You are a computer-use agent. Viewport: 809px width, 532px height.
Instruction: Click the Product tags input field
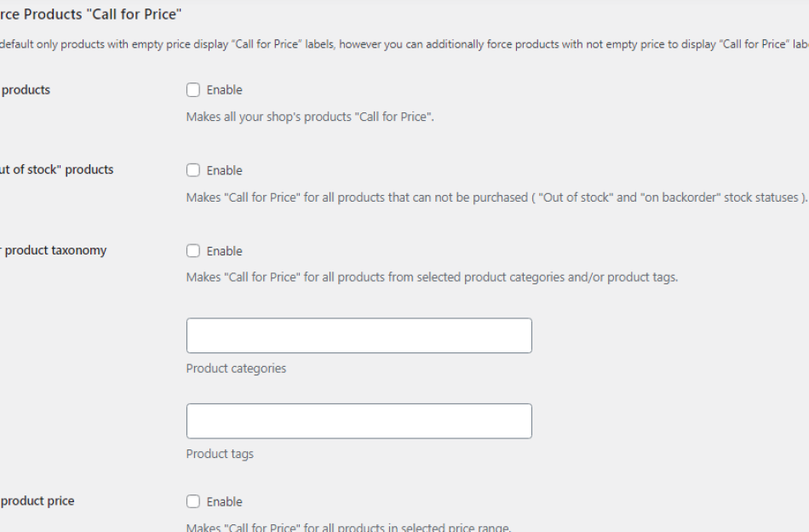click(359, 420)
